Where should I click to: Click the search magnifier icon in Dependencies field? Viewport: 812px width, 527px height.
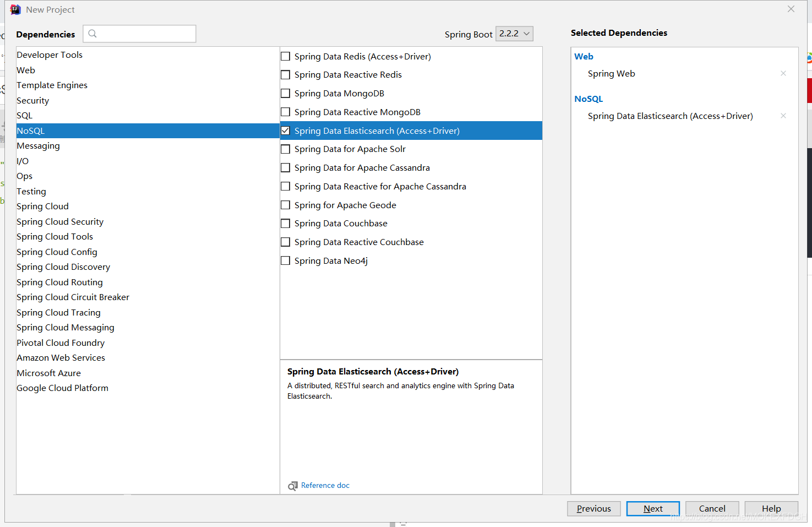pyautogui.click(x=92, y=34)
